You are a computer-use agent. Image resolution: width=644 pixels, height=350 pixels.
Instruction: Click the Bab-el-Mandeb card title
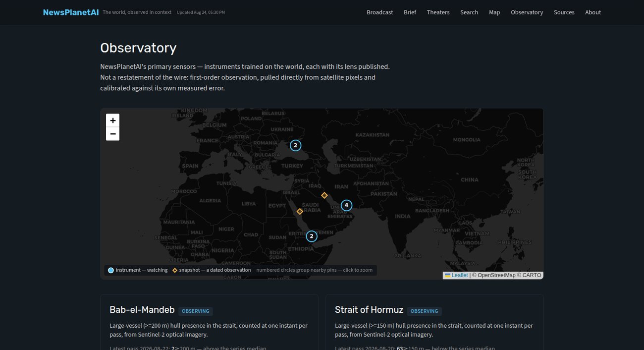[142, 310]
